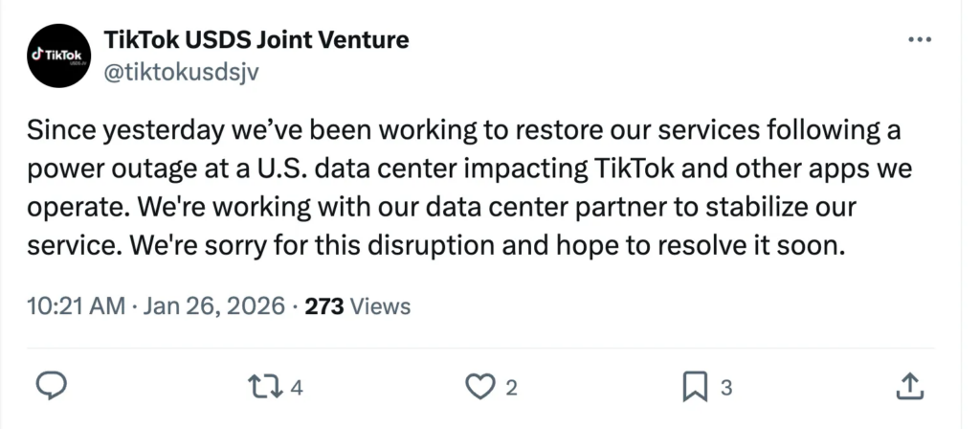Bookmark this post using the bookmark icon
Viewport: 980px width, 429px height.
(x=695, y=386)
